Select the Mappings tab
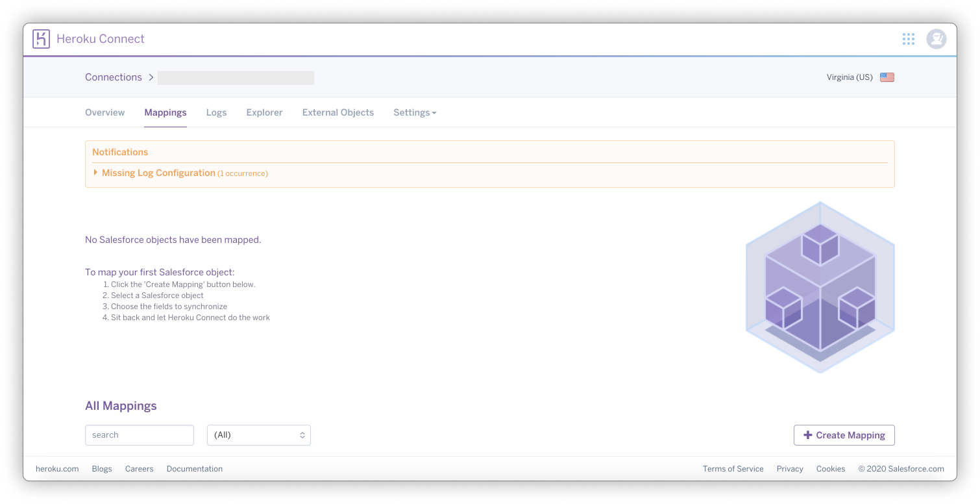The height and width of the screenshot is (504, 980). [x=165, y=112]
